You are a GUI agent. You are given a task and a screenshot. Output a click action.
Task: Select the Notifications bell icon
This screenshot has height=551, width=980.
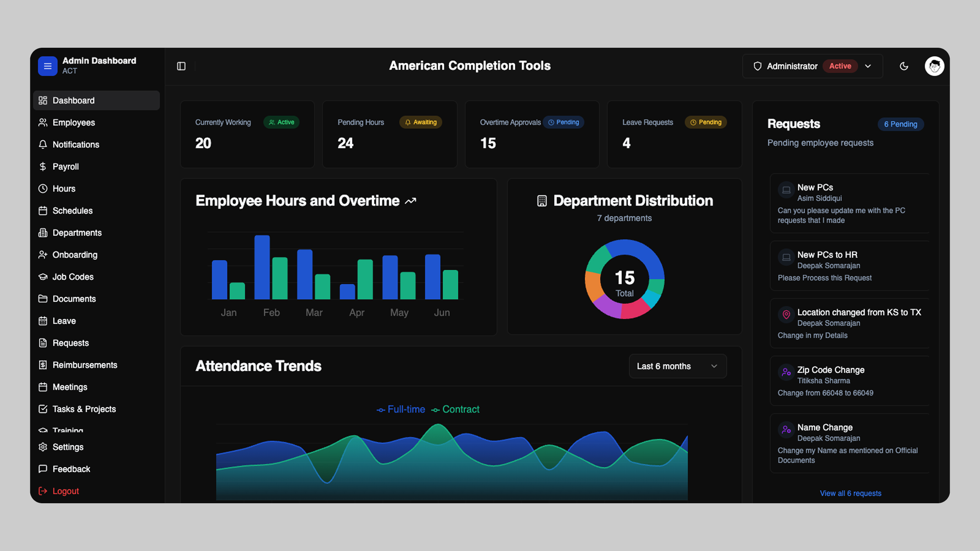pos(43,144)
